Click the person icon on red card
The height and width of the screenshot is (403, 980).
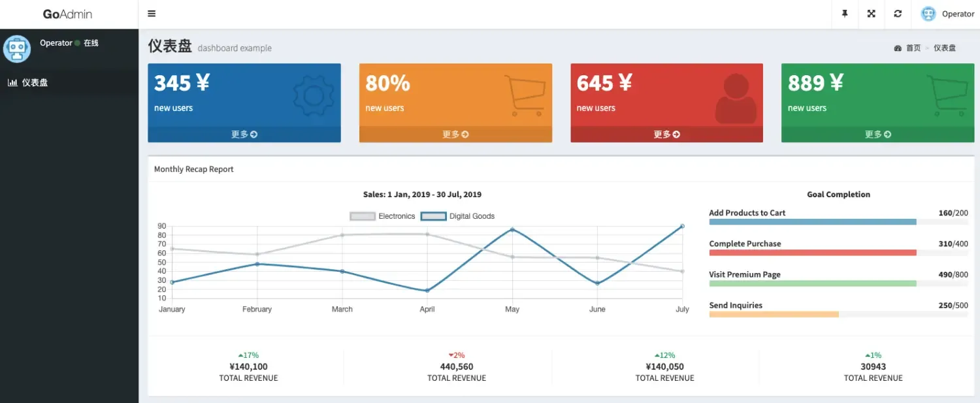click(736, 99)
